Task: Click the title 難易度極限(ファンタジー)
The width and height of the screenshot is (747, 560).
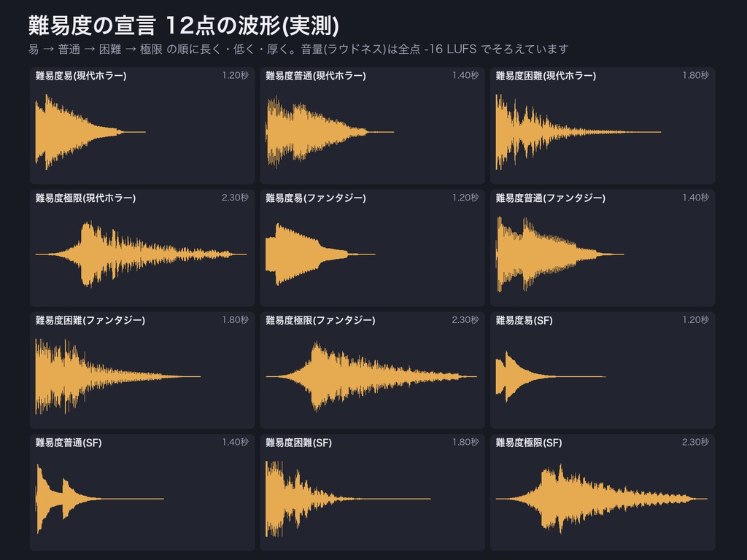Action: click(321, 320)
